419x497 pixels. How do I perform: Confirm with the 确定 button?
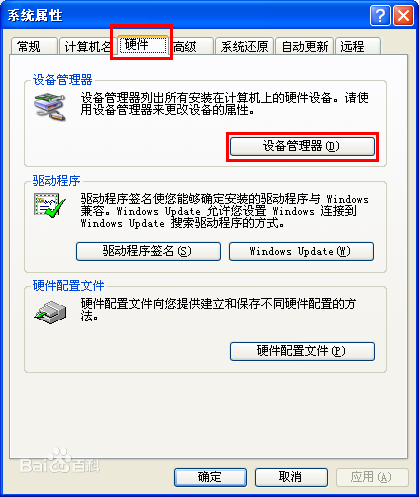tap(210, 477)
